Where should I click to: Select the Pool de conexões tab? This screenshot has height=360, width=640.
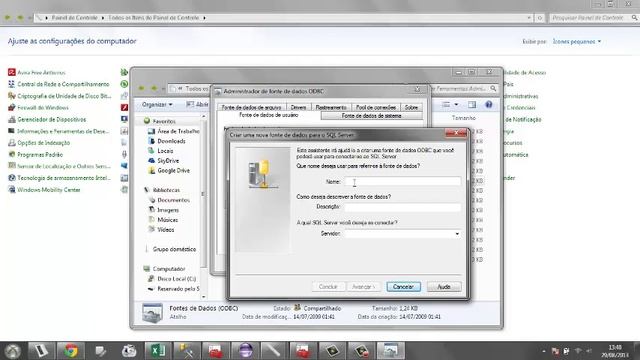(x=376, y=107)
